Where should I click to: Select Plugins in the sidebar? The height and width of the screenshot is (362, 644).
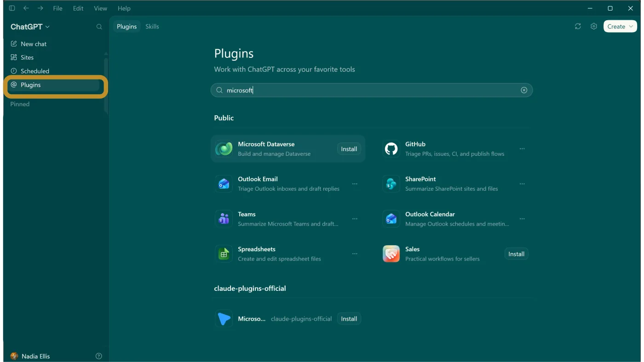[54, 85]
